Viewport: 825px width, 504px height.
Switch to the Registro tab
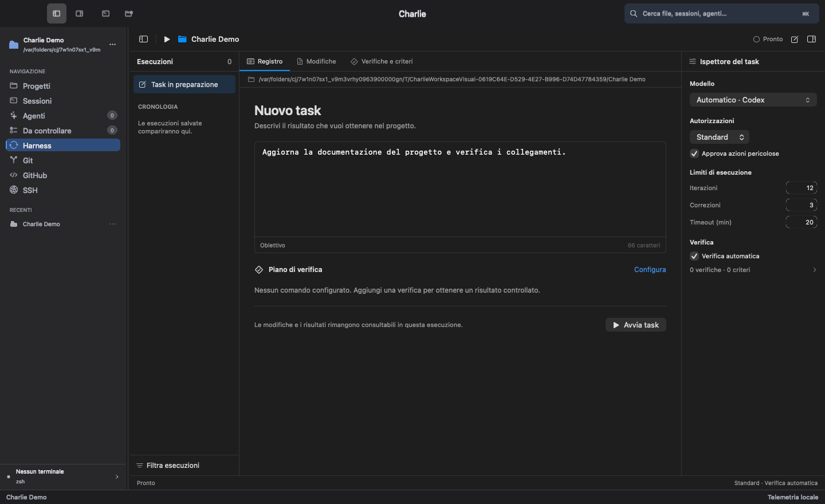point(265,61)
